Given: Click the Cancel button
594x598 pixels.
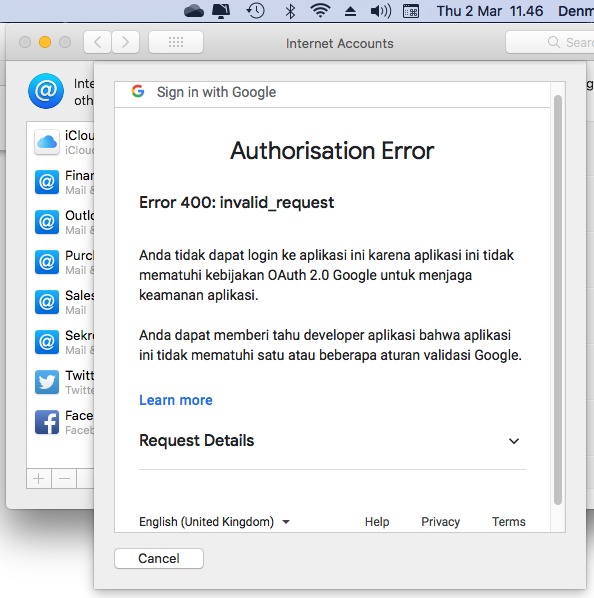Looking at the screenshot, I should coord(159,558).
